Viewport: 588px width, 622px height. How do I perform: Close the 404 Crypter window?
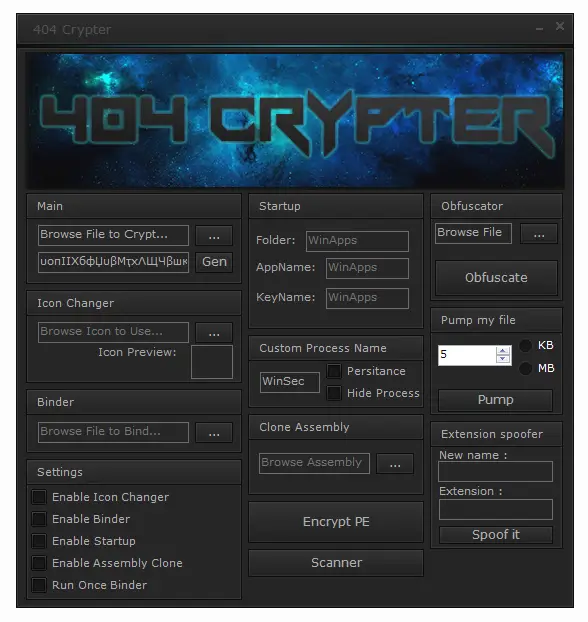pyautogui.click(x=560, y=26)
